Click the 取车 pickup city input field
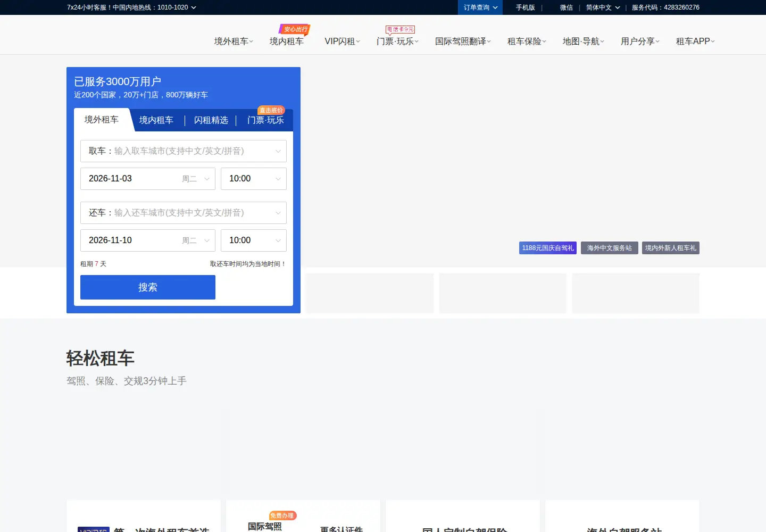Viewport: 766px width, 532px height. coord(184,151)
